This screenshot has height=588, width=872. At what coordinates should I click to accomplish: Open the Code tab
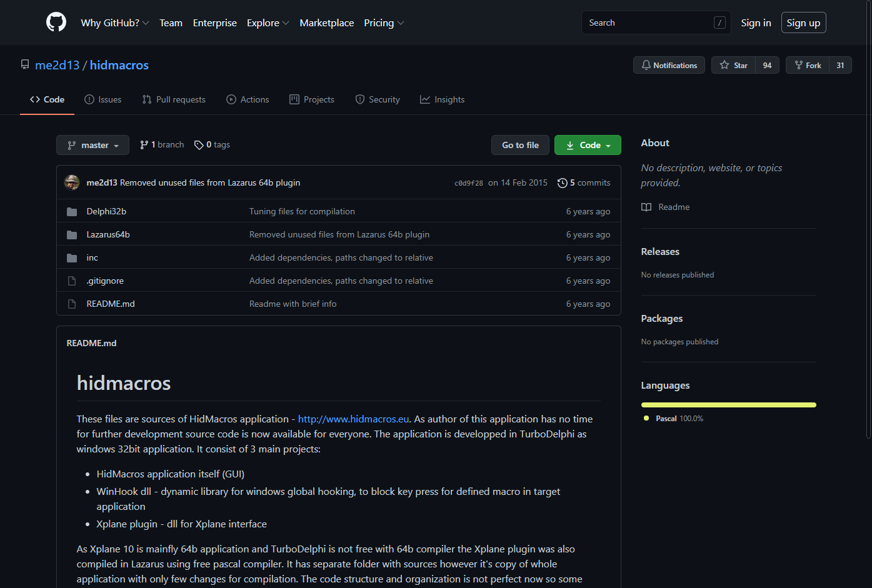point(47,99)
